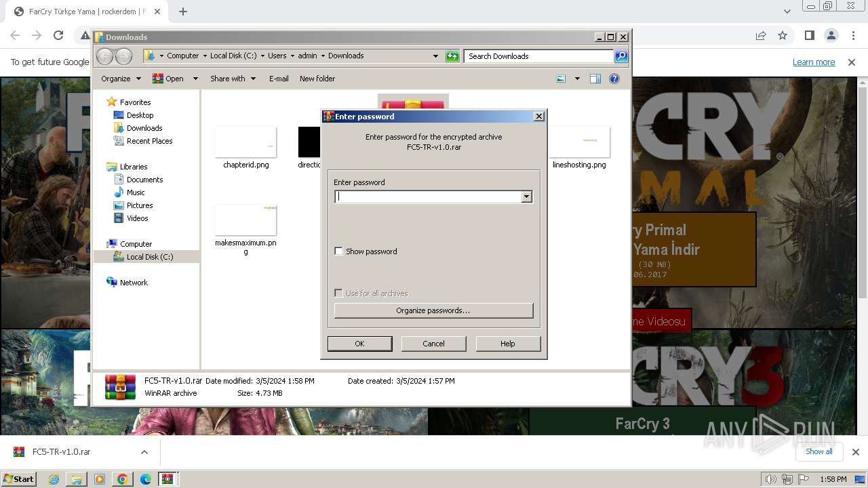
Task: Open Google Chrome taskbar icon
Action: (x=122, y=479)
